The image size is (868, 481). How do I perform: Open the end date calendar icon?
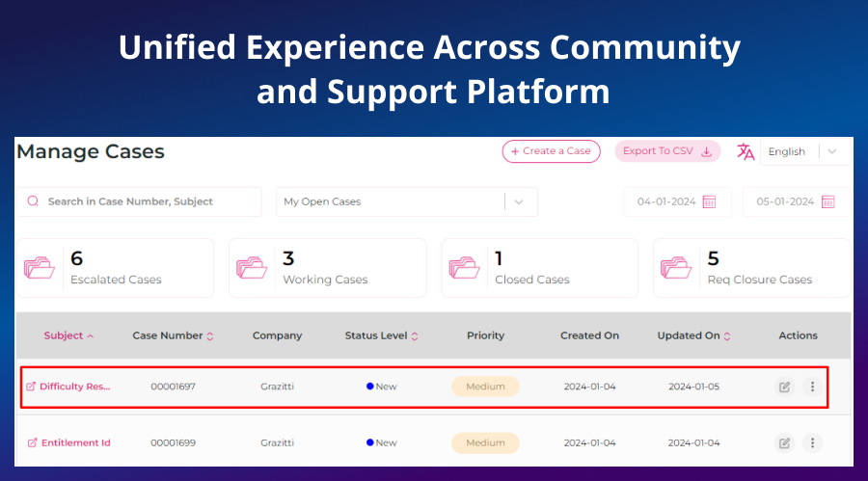827,201
